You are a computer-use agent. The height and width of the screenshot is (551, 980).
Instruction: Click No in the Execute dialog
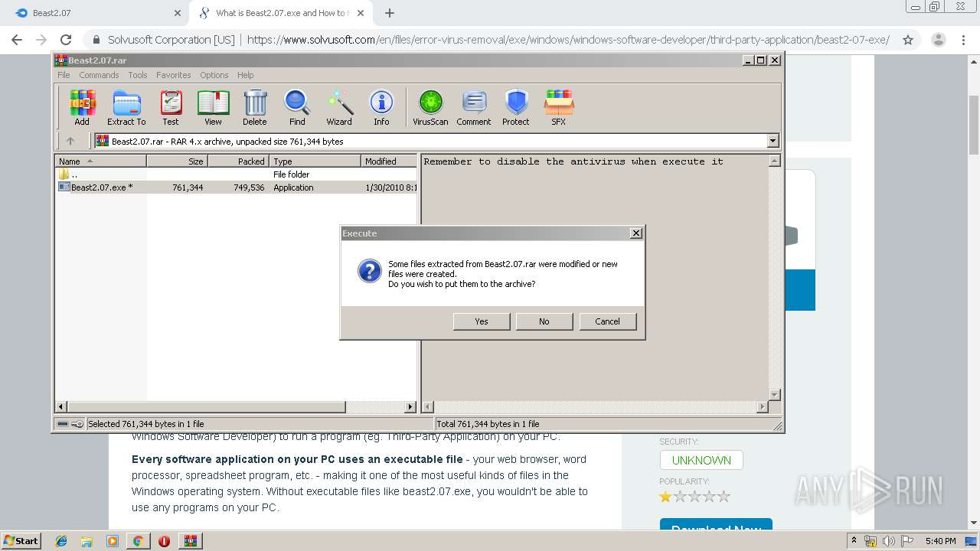[544, 321]
